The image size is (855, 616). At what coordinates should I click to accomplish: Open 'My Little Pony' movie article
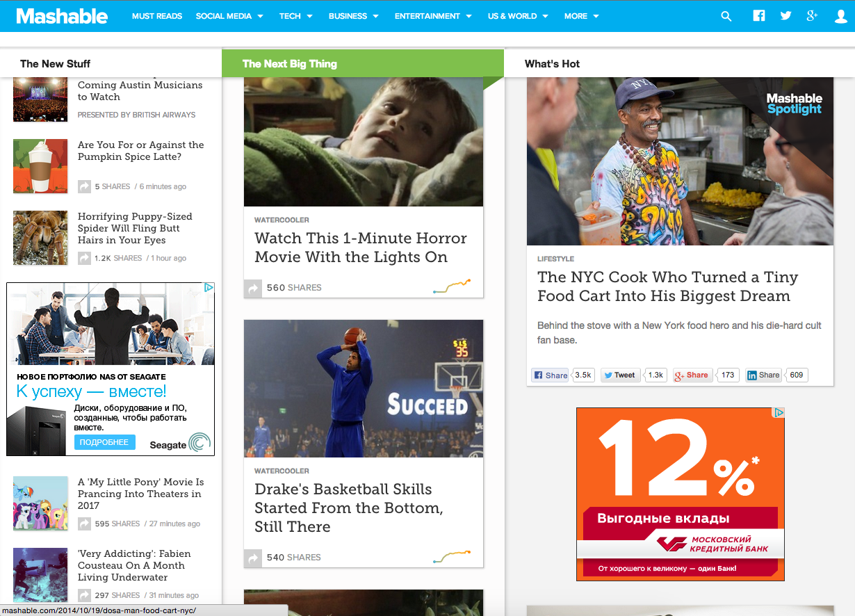click(x=140, y=494)
